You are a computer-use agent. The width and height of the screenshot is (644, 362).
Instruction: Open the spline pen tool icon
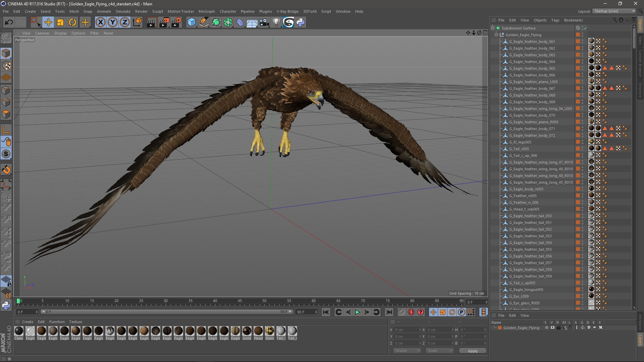[x=204, y=22]
